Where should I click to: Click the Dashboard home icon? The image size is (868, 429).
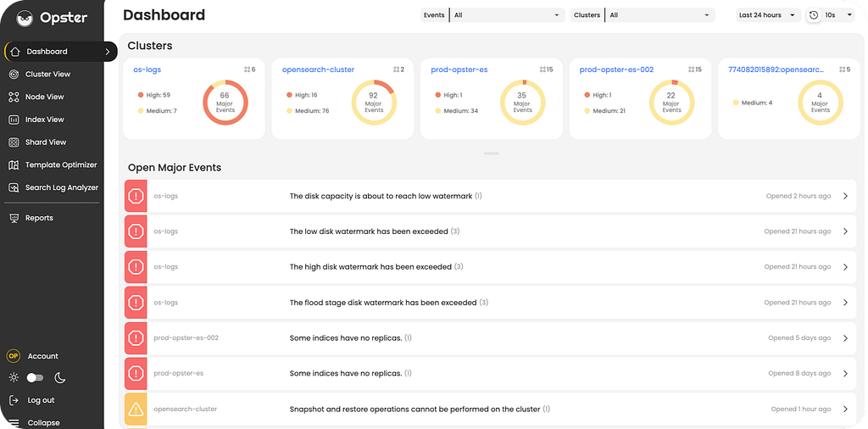pos(15,52)
